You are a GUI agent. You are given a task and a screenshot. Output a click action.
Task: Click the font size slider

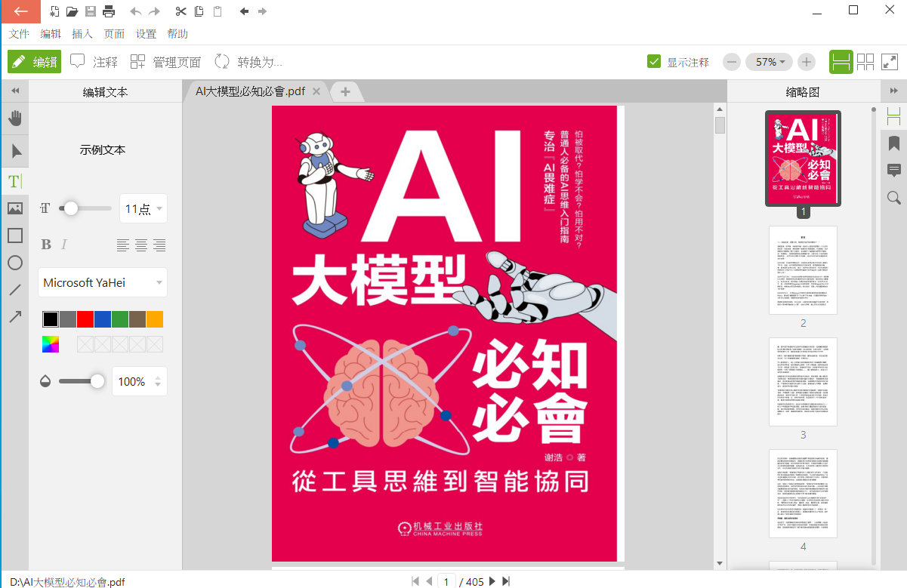tap(86, 208)
